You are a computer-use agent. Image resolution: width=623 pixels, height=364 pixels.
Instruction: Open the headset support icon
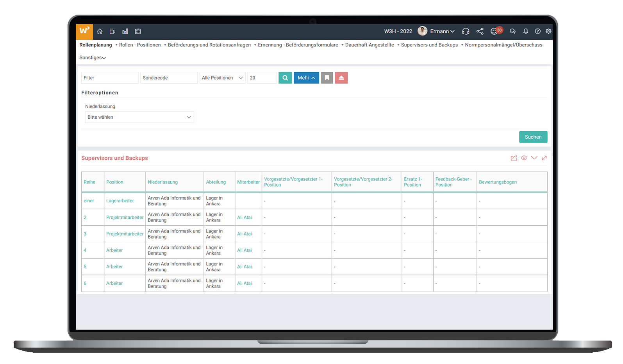466,31
